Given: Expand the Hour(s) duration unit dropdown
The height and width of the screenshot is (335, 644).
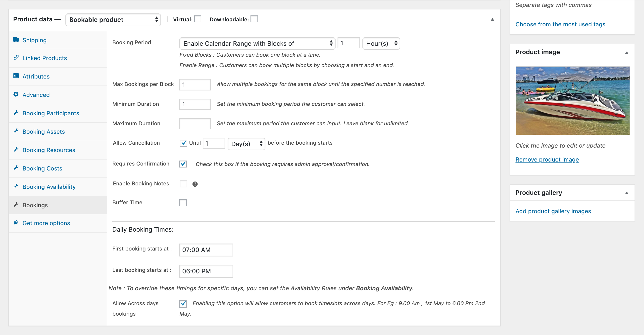Looking at the screenshot, I should point(380,43).
